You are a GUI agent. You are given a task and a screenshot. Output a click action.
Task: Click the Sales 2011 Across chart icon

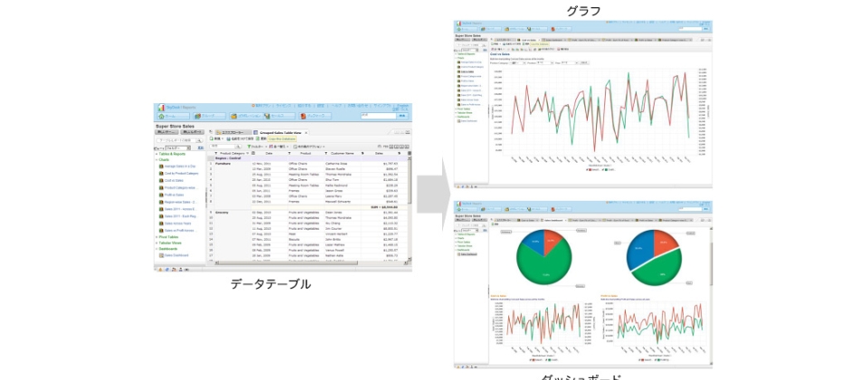point(161,208)
